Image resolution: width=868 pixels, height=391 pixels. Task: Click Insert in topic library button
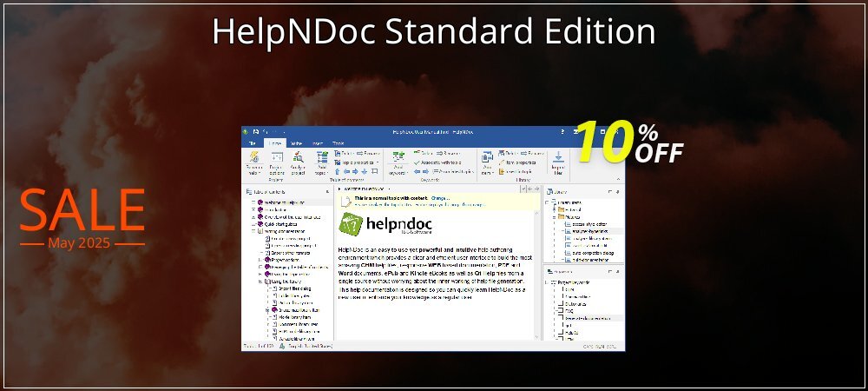click(516, 172)
